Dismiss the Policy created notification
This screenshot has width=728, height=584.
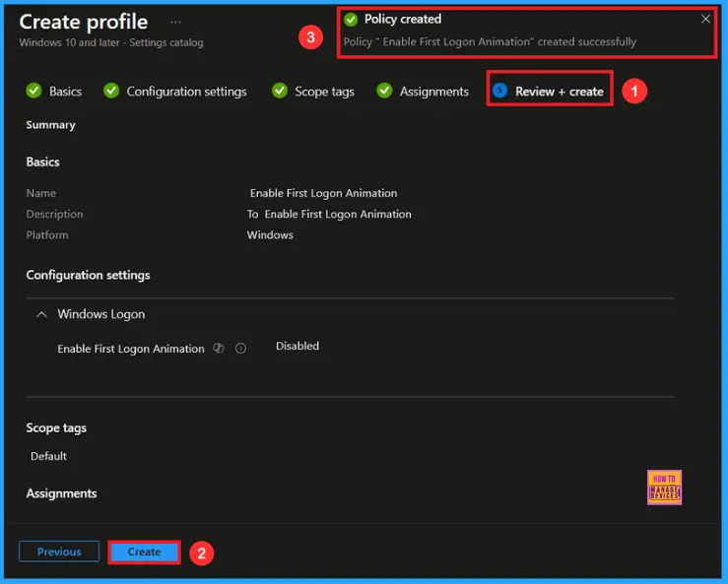(x=705, y=19)
